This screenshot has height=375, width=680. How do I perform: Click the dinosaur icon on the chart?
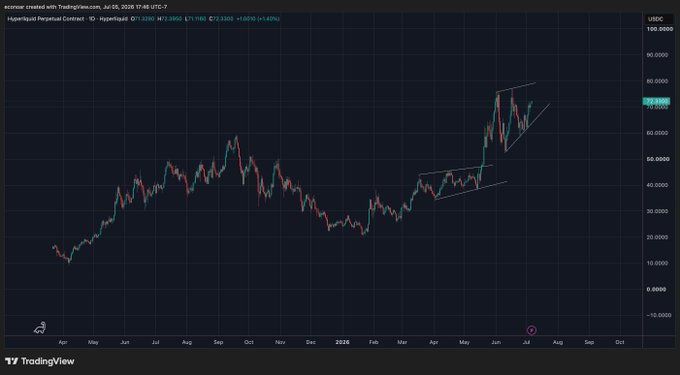point(40,328)
